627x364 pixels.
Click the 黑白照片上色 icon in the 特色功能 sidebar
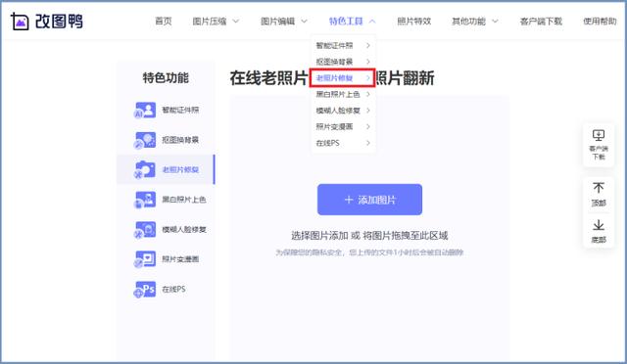click(144, 200)
